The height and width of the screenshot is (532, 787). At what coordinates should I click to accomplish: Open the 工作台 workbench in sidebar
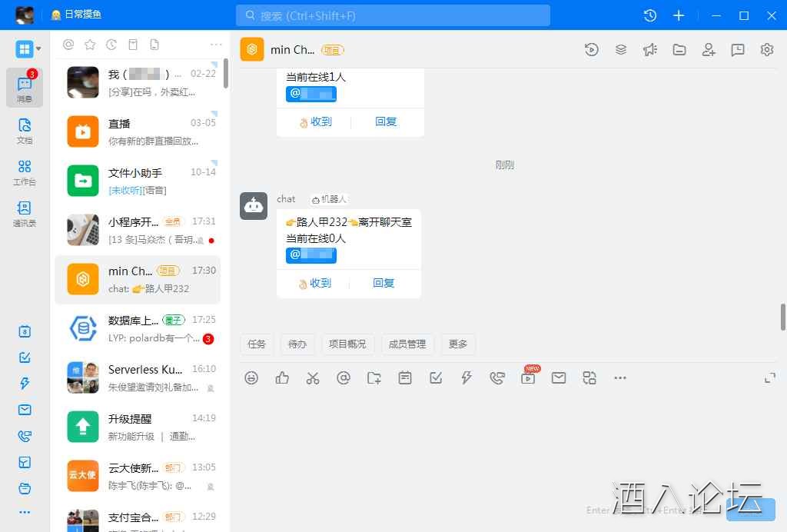point(25,172)
